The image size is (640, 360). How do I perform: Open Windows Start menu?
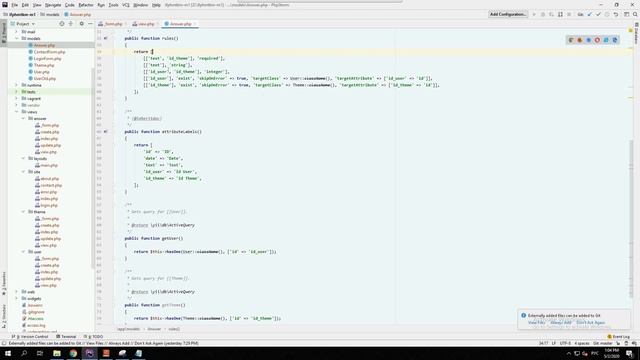click(8, 353)
